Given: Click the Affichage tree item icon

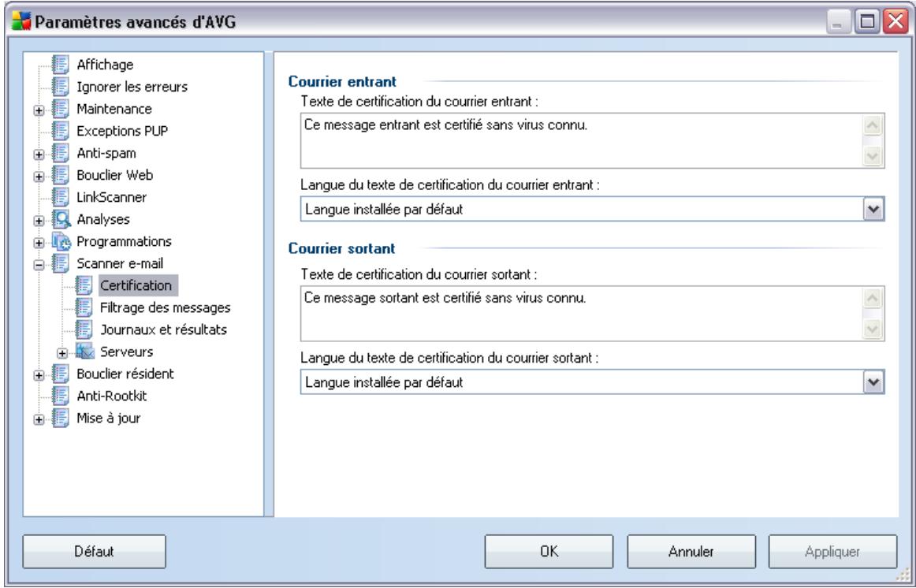Looking at the screenshot, I should (61, 65).
